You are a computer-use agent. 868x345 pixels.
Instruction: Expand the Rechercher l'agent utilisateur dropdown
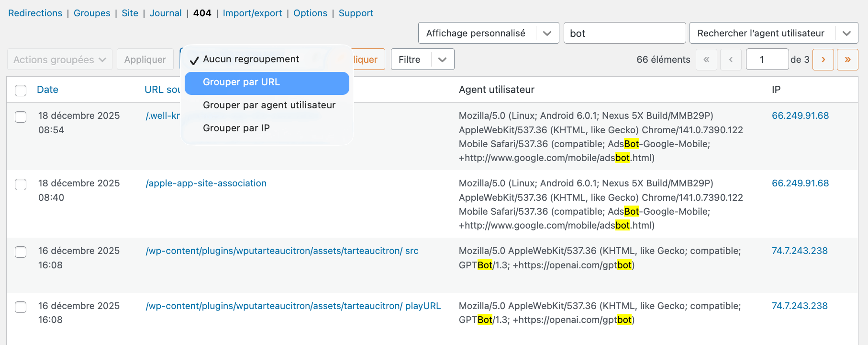[x=773, y=33]
